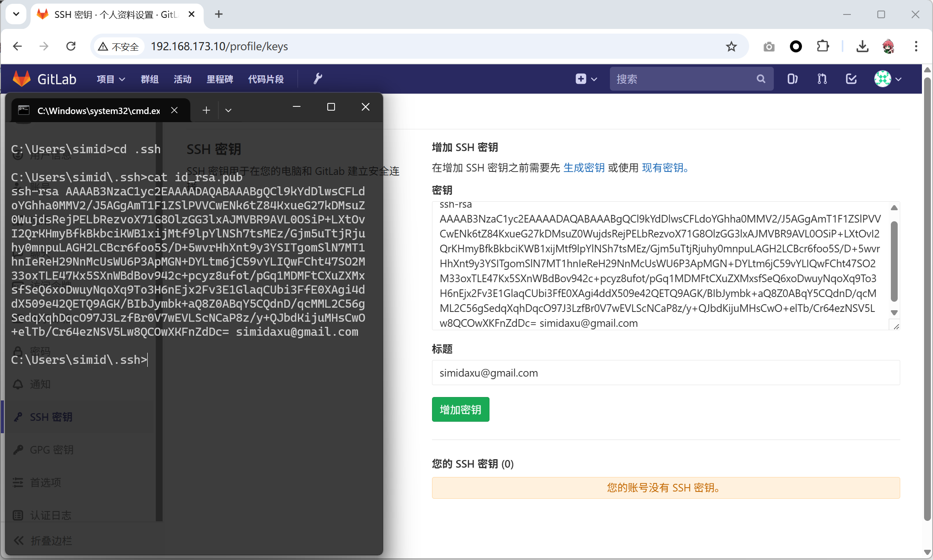Image resolution: width=933 pixels, height=560 pixels.
Task: Open the new item plus dropdown
Action: coord(586,79)
